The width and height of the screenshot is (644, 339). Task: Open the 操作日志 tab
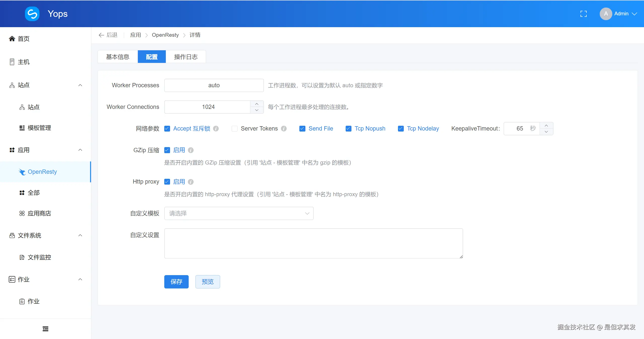click(185, 57)
